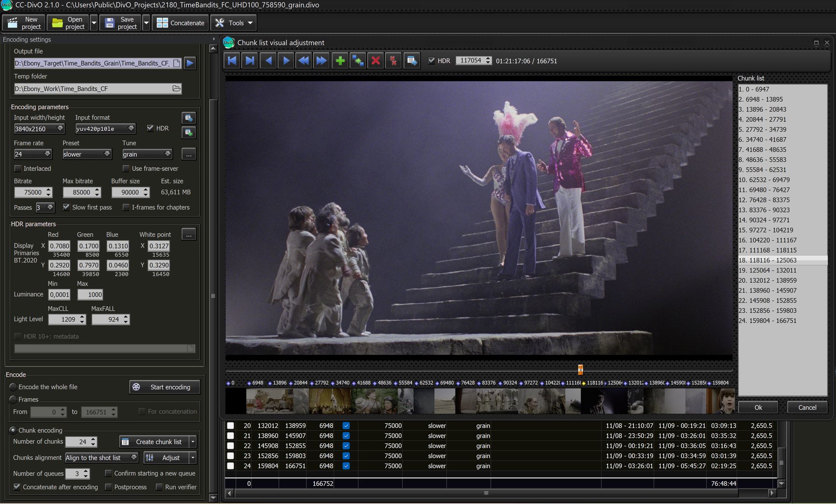
Task: Click Save project toolbar button
Action: point(120,23)
